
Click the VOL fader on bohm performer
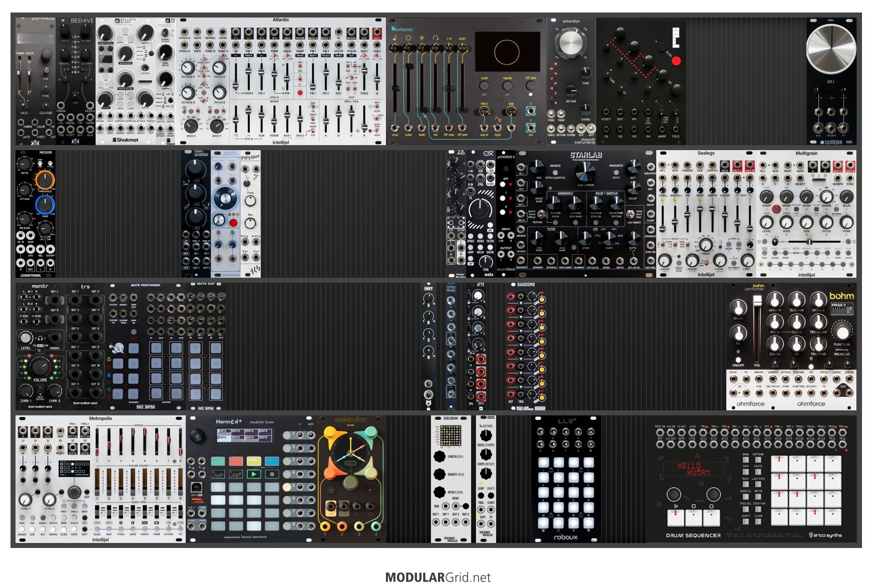757,328
